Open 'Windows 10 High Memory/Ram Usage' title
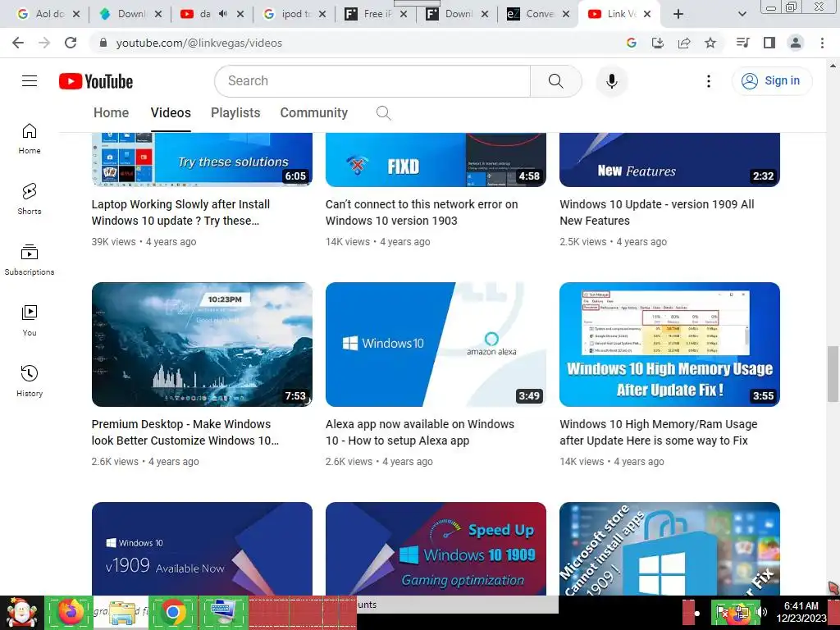Image resolution: width=840 pixels, height=630 pixels. [659, 431]
